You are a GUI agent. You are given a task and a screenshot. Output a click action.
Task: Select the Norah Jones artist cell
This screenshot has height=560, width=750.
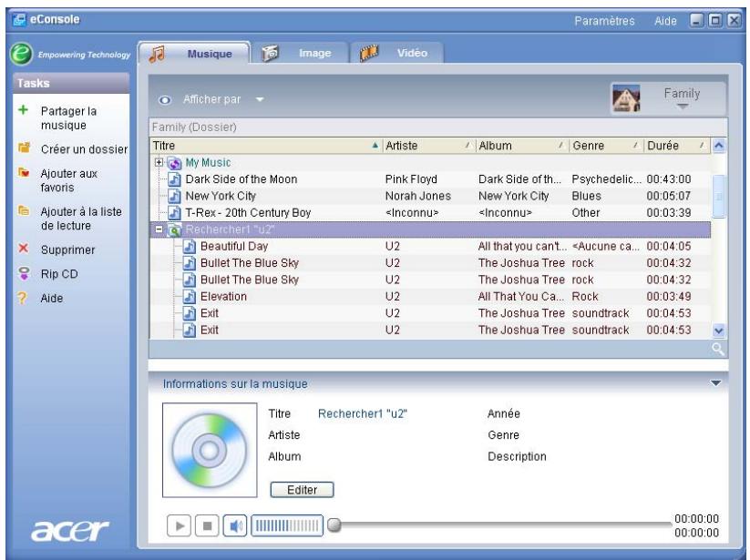pos(418,197)
